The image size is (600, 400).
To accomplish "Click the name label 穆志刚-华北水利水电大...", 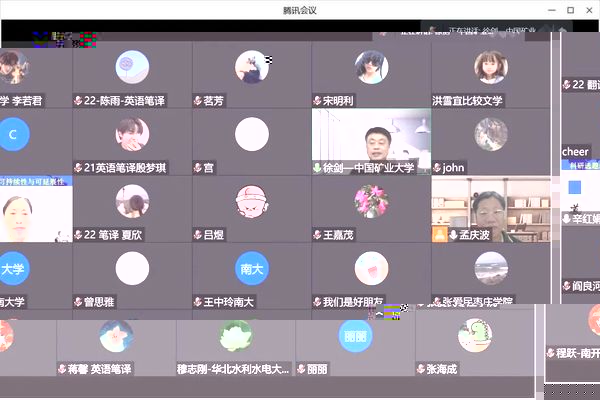I will (x=233, y=369).
